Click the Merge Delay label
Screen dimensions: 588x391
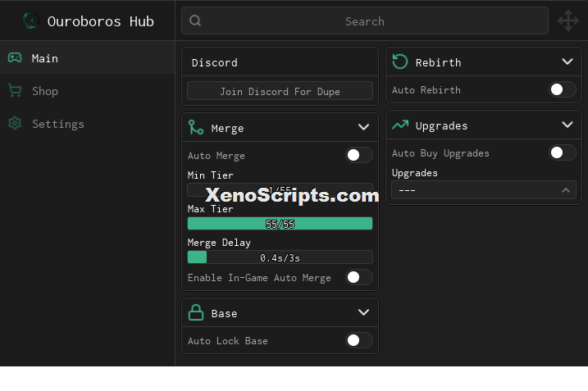219,243
